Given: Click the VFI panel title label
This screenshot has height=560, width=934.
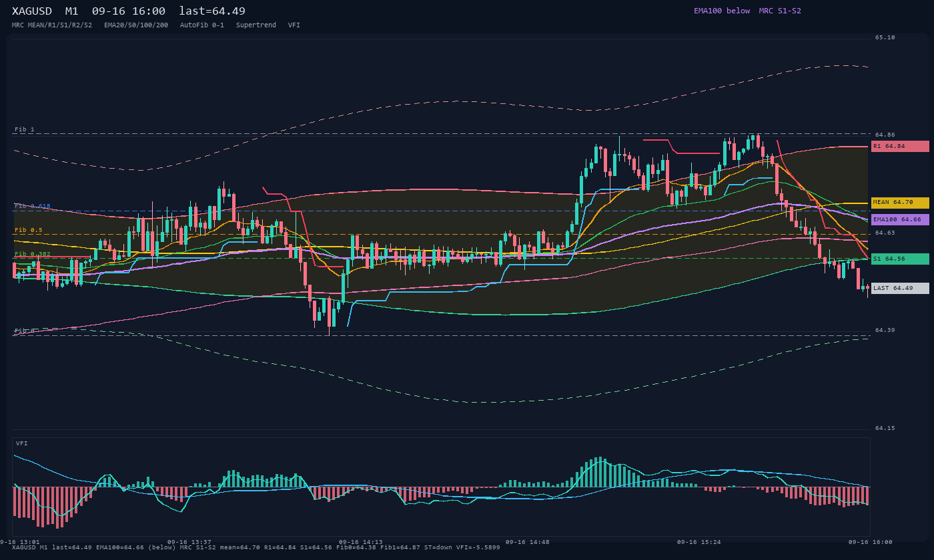Looking at the screenshot, I should click(x=22, y=443).
